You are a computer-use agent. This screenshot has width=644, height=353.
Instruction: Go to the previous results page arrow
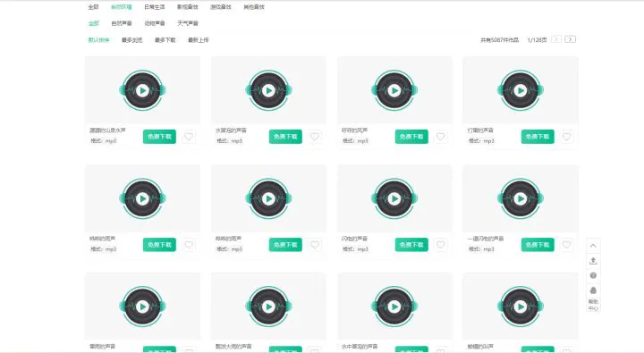pos(556,39)
